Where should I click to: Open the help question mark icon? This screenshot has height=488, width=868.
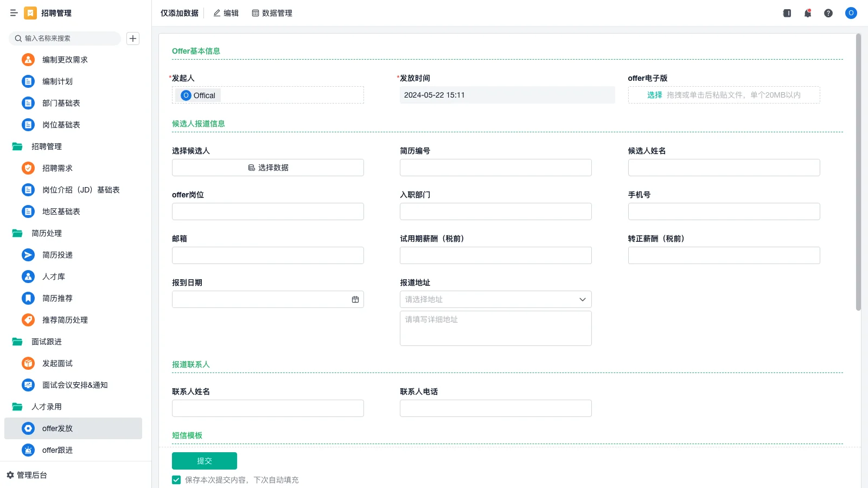tap(828, 13)
